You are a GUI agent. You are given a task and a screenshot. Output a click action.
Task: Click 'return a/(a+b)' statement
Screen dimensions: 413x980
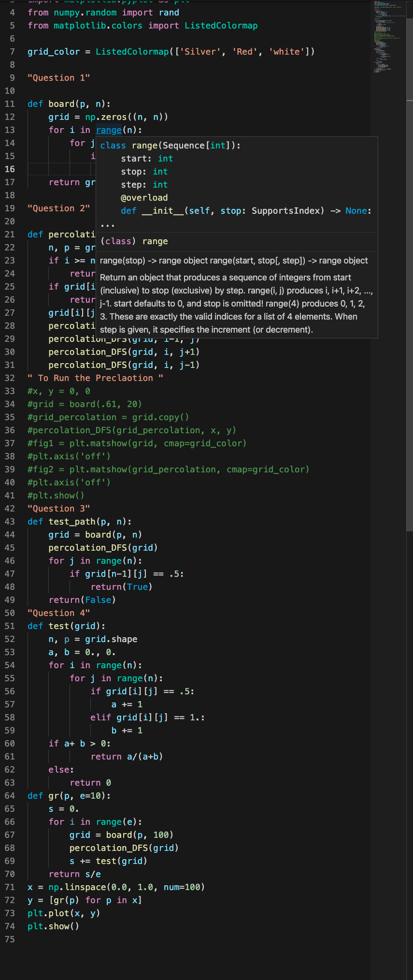[x=127, y=757]
